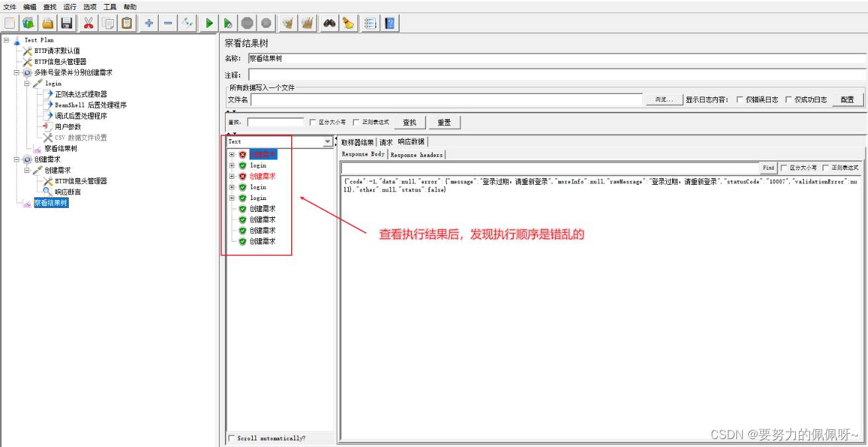Click the Help question mark icon
Screen dimensions: 868x447
click(x=389, y=23)
